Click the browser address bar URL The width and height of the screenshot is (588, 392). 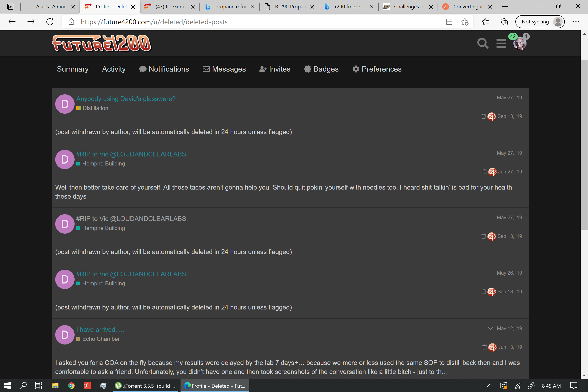point(154,22)
